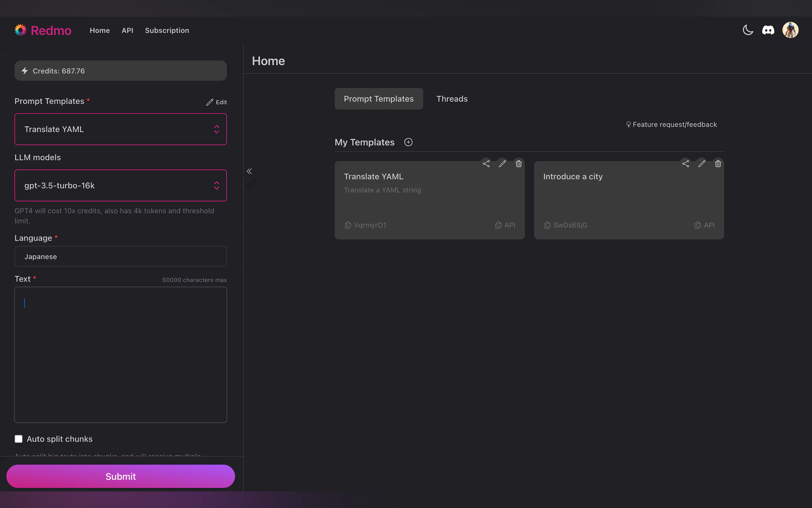Add a new template with plus icon
The height and width of the screenshot is (508, 812).
(x=408, y=142)
